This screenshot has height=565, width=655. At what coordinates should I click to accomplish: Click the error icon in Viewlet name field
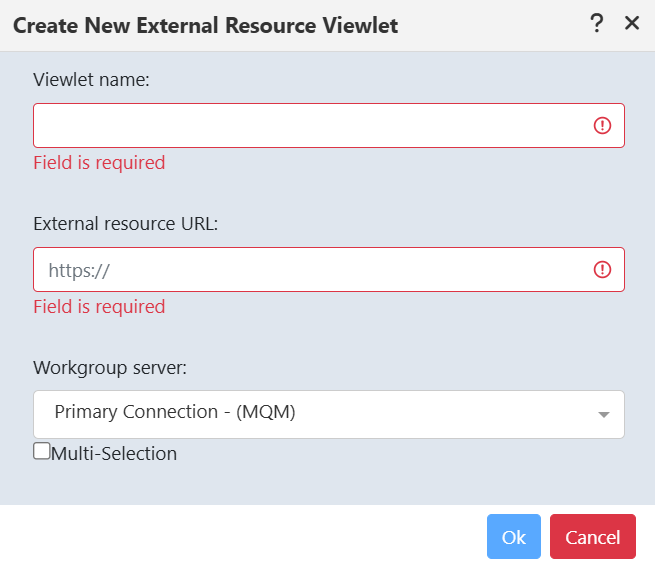[602, 125]
